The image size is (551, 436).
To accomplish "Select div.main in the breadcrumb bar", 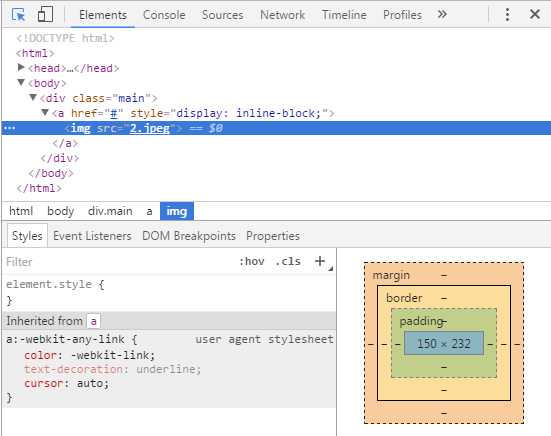I will pyautogui.click(x=110, y=211).
